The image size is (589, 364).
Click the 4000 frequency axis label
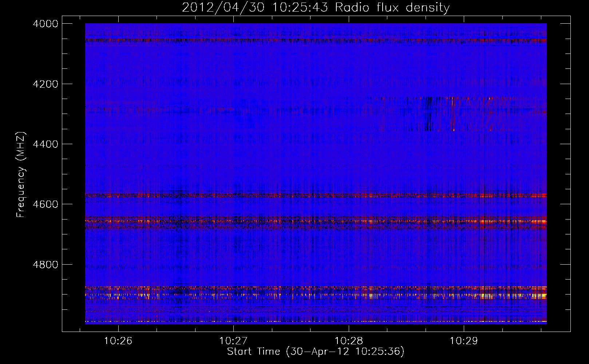click(x=46, y=24)
